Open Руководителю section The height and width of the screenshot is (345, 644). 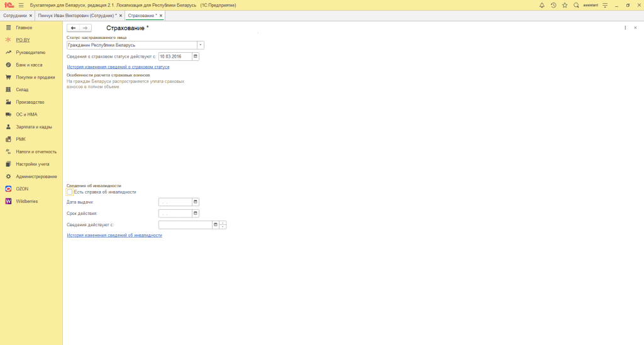[30, 53]
